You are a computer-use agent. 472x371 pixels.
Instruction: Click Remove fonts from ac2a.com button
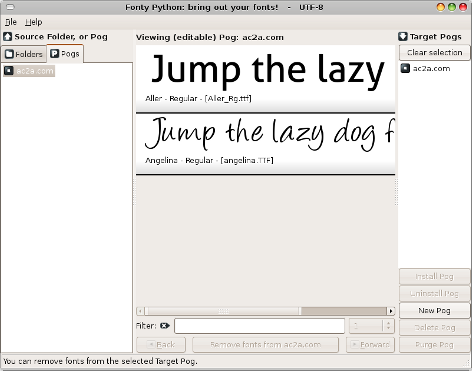[265, 344]
